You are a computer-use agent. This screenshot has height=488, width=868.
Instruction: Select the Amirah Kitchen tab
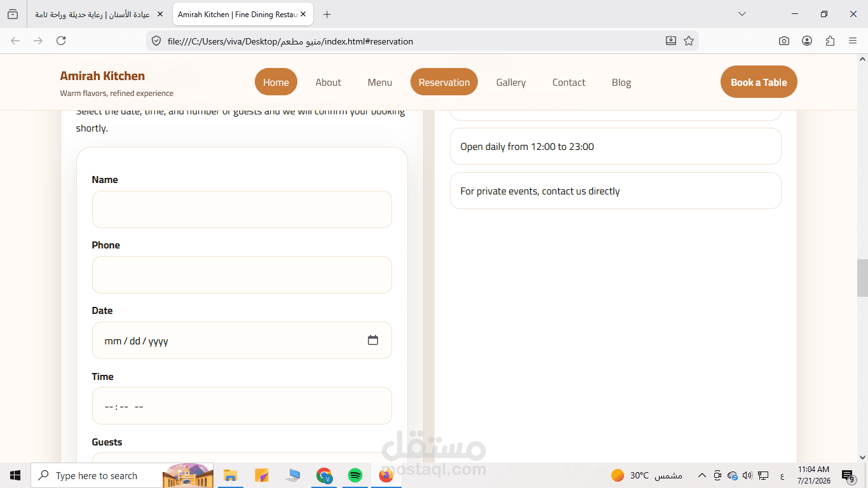243,14
